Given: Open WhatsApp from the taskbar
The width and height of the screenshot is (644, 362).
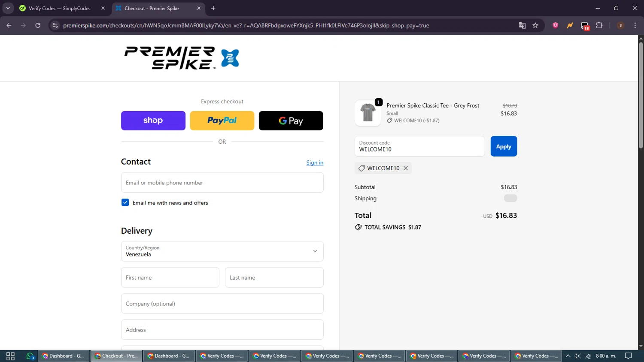Looking at the screenshot, I should tap(30, 356).
